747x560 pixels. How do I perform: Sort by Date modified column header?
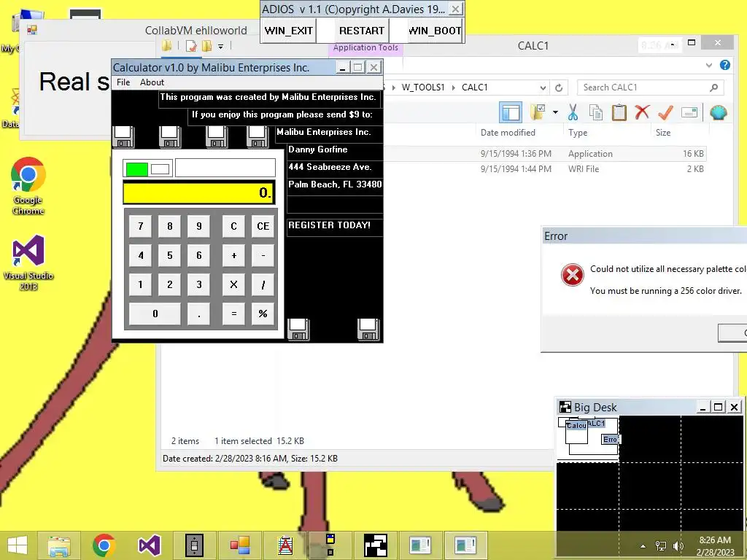508,133
